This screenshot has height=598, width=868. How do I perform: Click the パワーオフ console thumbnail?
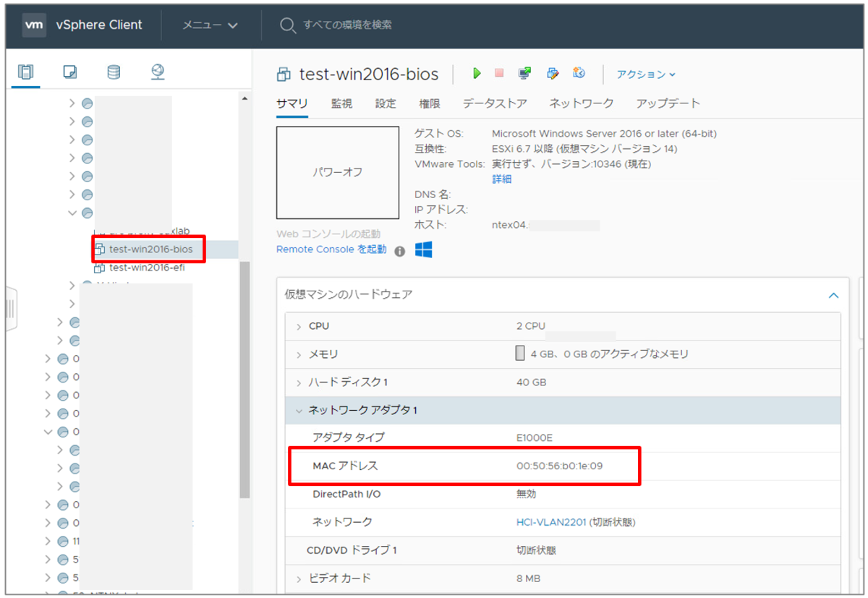click(x=338, y=173)
